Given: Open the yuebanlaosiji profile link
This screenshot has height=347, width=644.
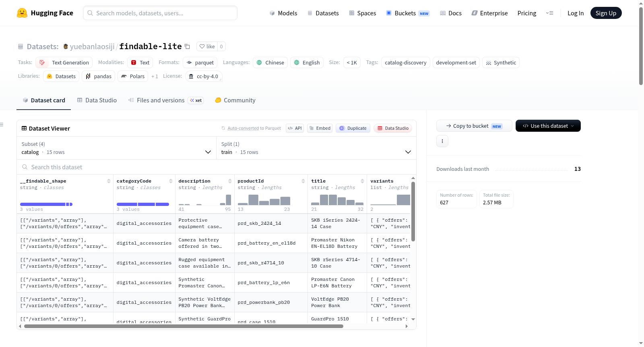Looking at the screenshot, I should (92, 46).
